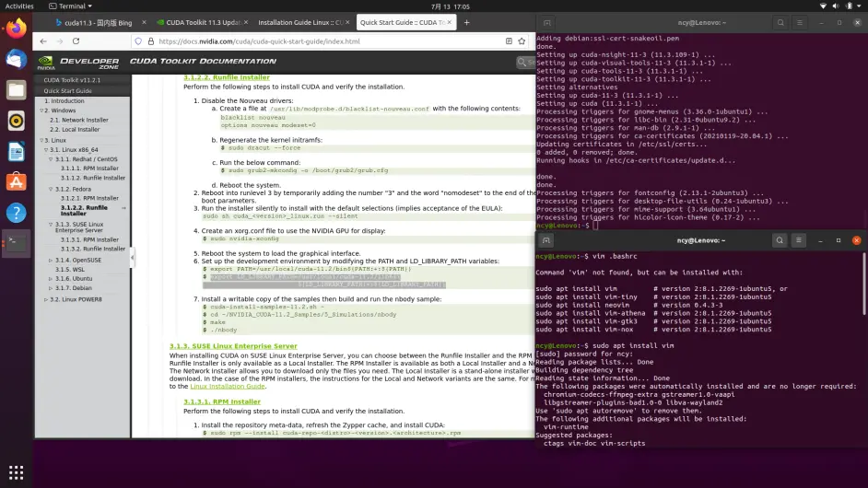Hide the docs sidebar with collapse handle
The width and height of the screenshot is (868, 488).
pyautogui.click(x=132, y=257)
